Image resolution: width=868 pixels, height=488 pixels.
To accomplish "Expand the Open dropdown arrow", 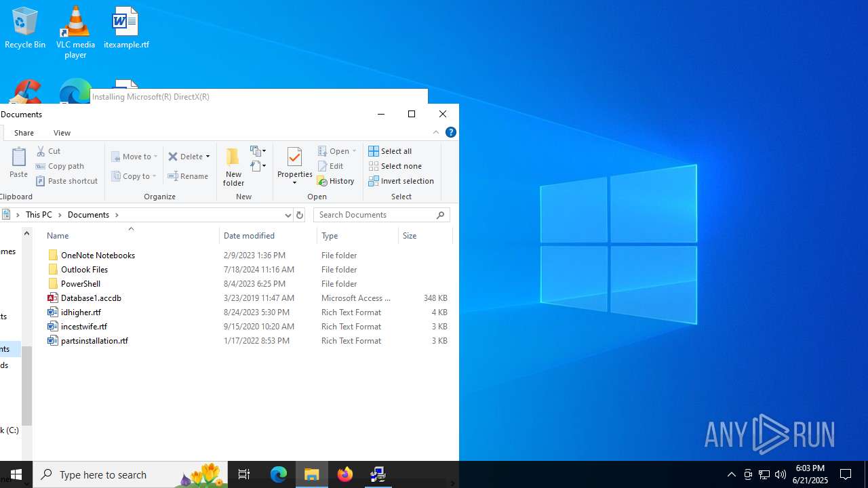I will (x=354, y=151).
